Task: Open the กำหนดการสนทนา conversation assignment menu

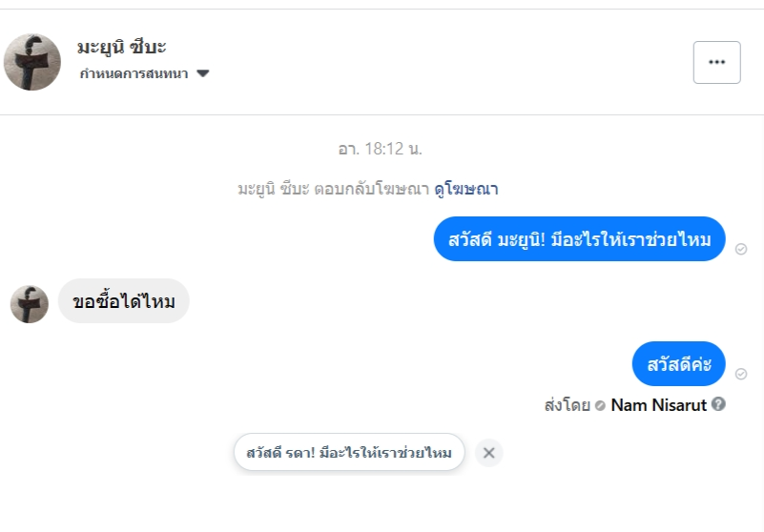Action: click(134, 73)
